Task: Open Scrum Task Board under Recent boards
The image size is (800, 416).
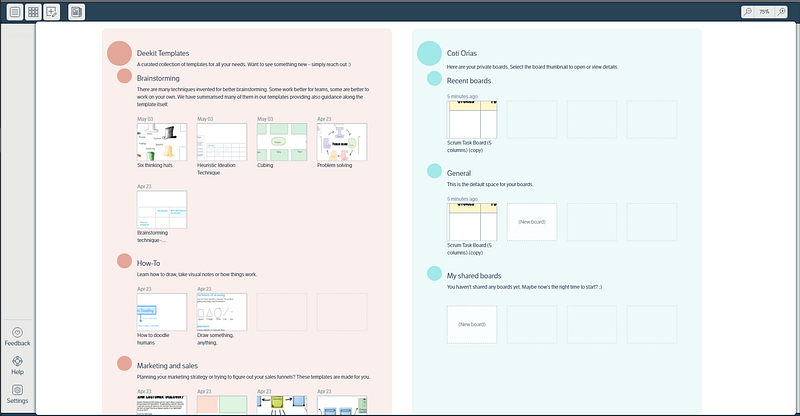Action: tap(472, 119)
